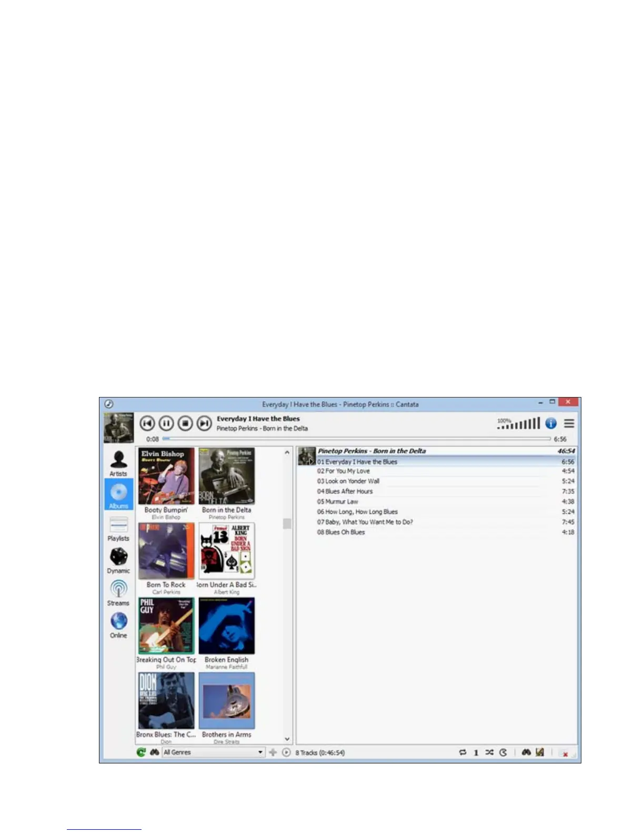Select the Born To Rock album
Screen dimensions: 644x834
(166, 559)
